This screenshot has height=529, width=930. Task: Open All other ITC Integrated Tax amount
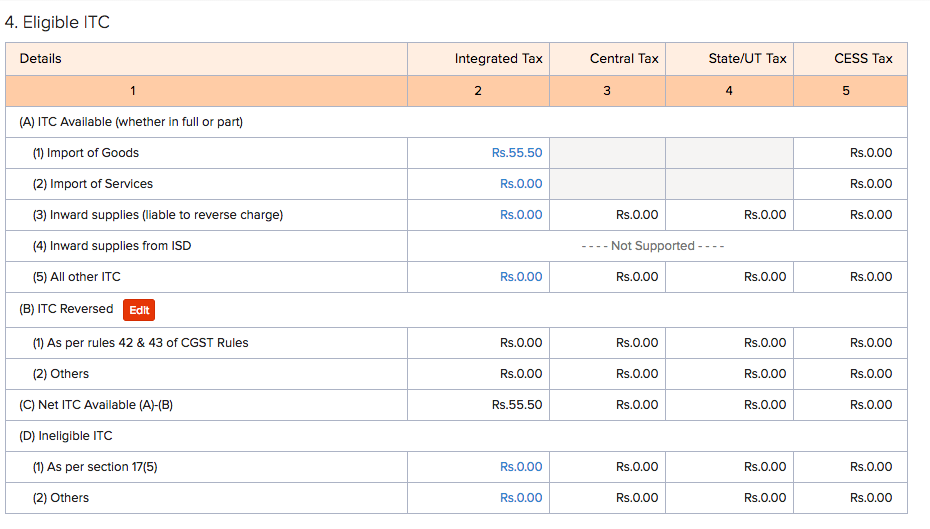[x=520, y=277]
